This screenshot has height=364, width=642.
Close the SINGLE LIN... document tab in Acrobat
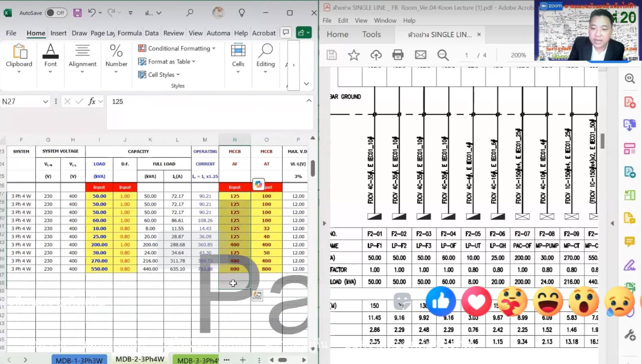coord(479,34)
